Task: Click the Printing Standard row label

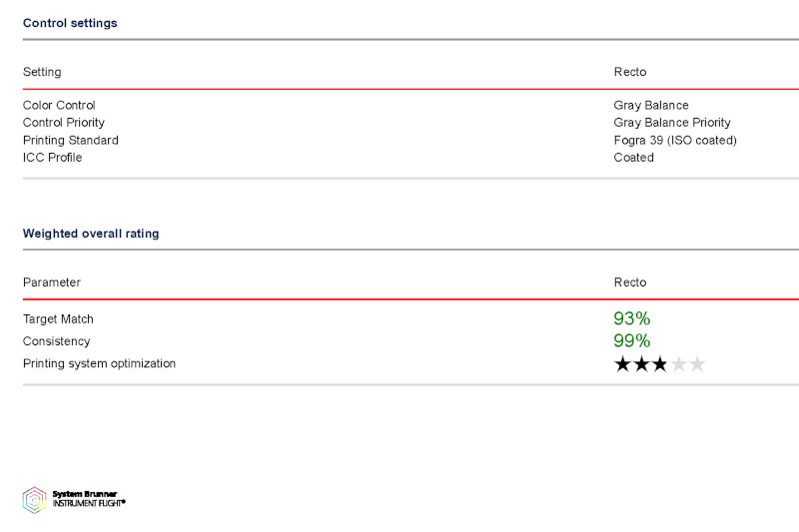Action: coord(71,141)
